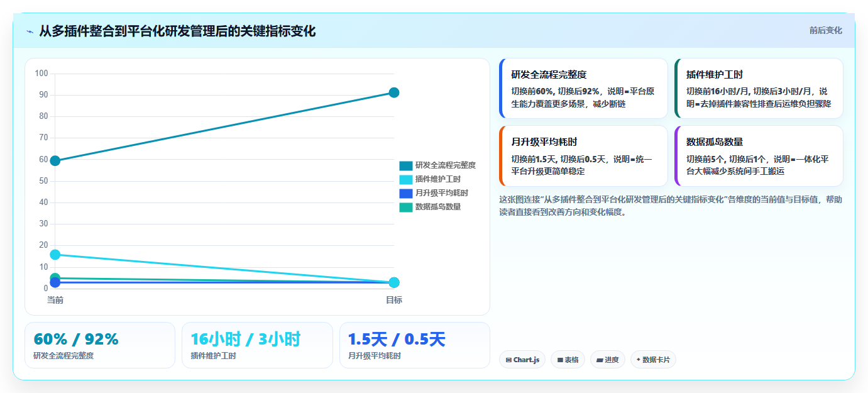Open the 插件维护工时 info card title
This screenshot has height=393, width=868.
(x=715, y=74)
